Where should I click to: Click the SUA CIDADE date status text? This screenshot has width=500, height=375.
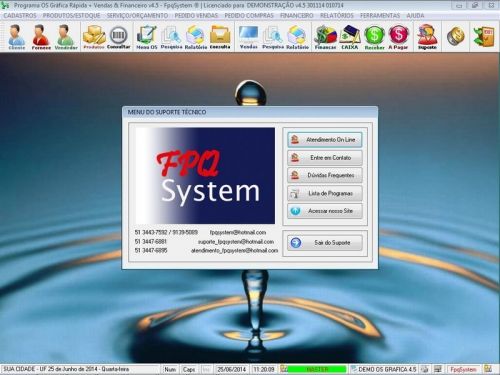pyautogui.click(x=66, y=369)
